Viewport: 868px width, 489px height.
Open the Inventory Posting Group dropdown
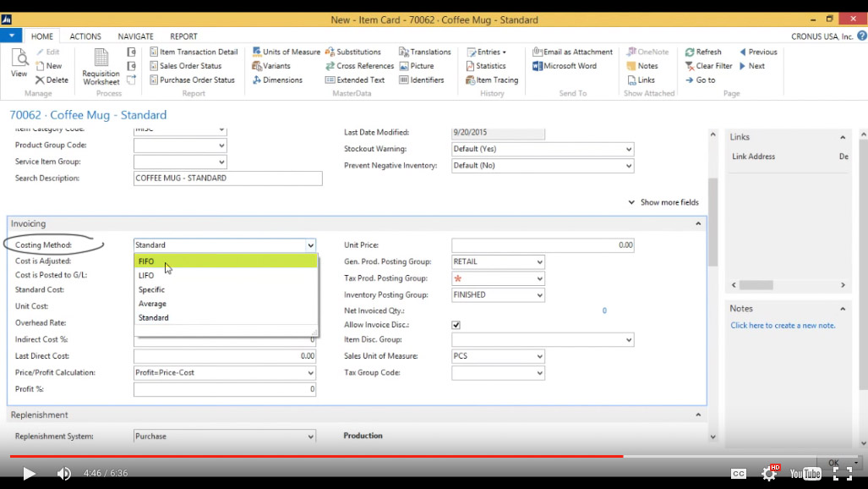click(539, 295)
